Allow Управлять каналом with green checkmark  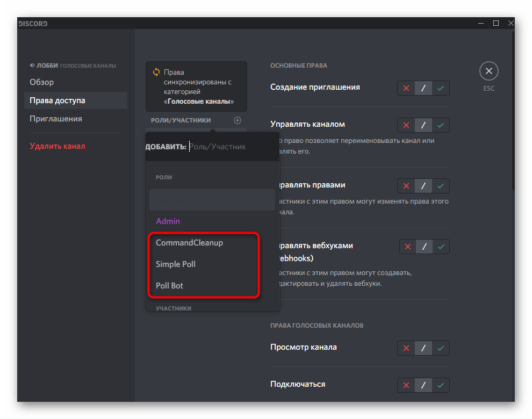point(441,125)
